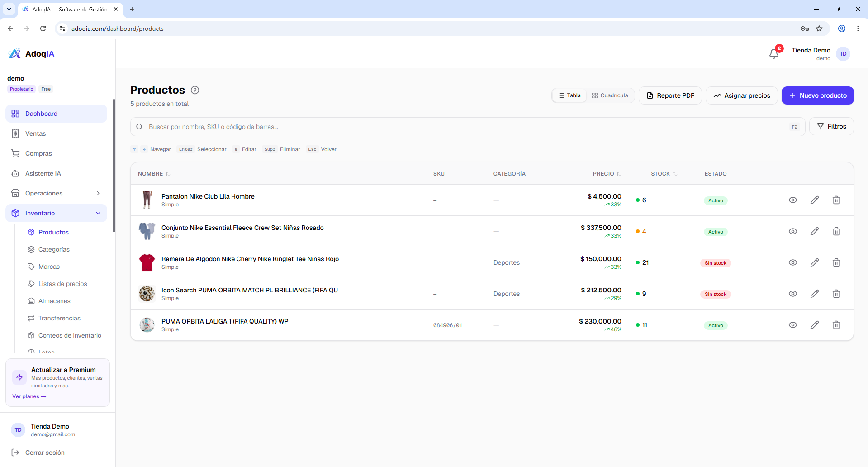
Task: Click the TD user avatar in header
Action: tap(843, 54)
